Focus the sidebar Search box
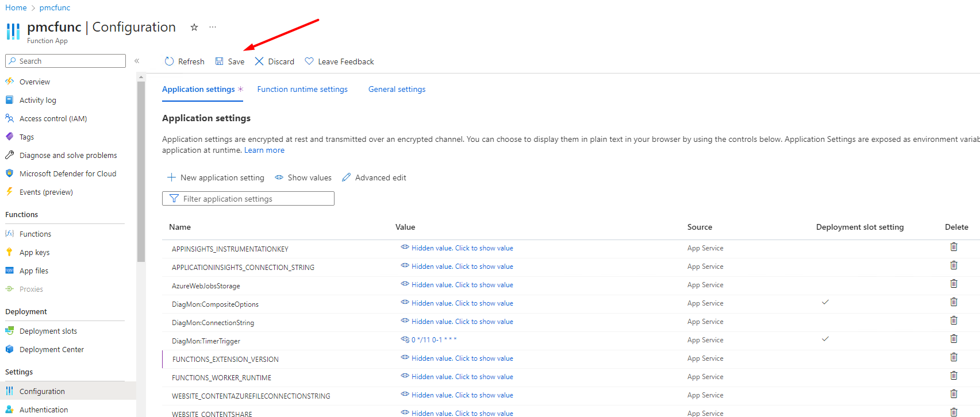The image size is (980, 417). 66,61
